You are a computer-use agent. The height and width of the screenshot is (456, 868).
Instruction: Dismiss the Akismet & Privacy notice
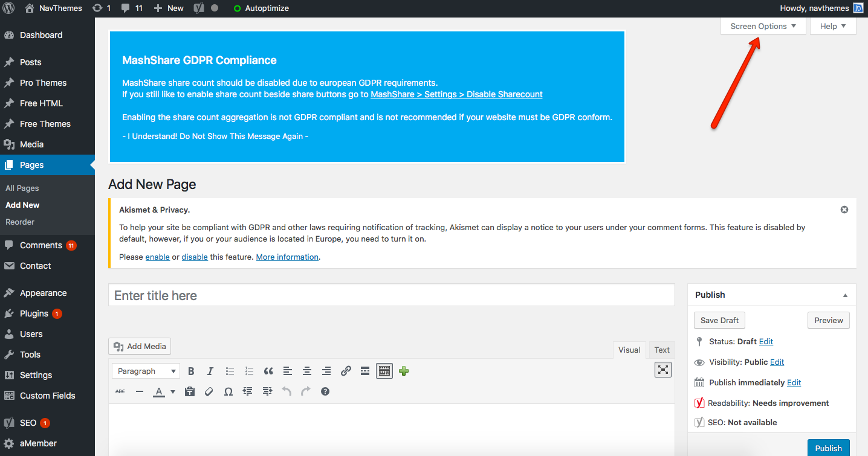click(x=844, y=210)
